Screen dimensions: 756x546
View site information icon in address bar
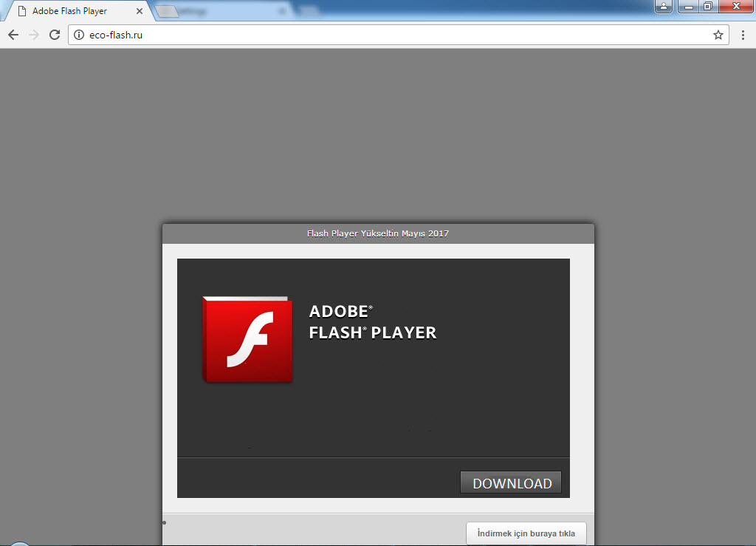tap(79, 35)
